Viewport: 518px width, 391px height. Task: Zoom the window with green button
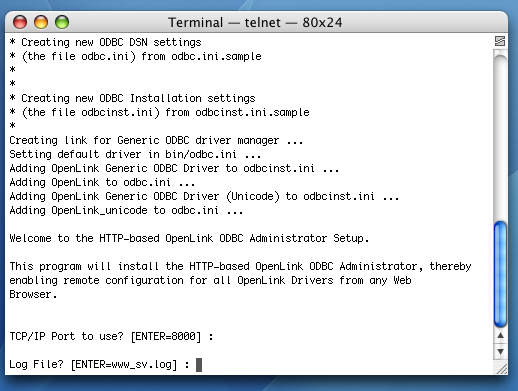[62, 22]
